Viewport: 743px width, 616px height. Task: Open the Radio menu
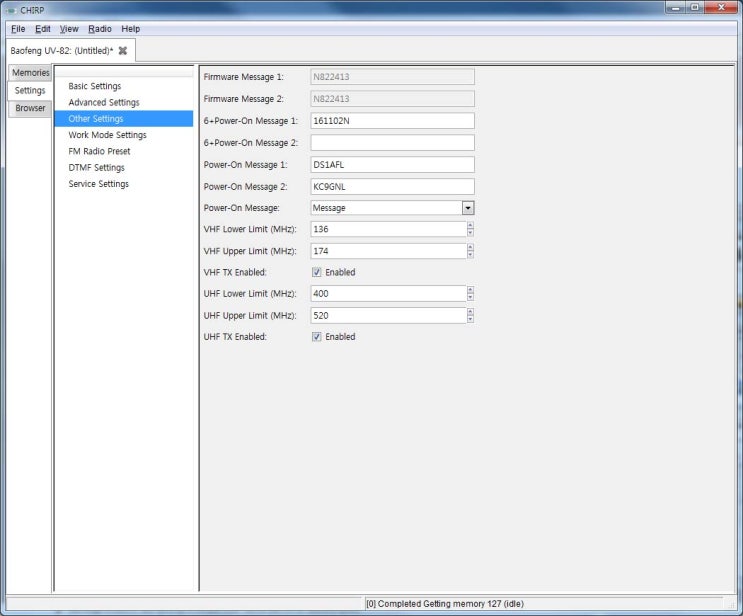[x=100, y=29]
